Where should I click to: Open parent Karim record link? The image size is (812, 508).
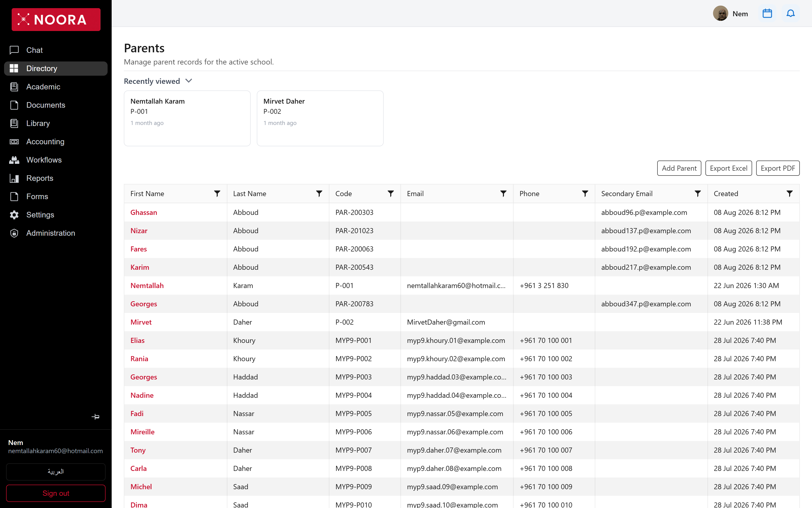(140, 267)
